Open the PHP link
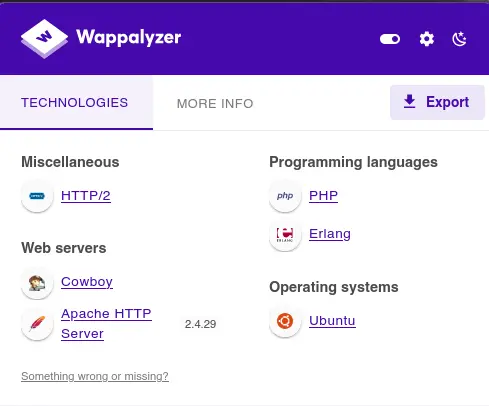 (x=323, y=196)
